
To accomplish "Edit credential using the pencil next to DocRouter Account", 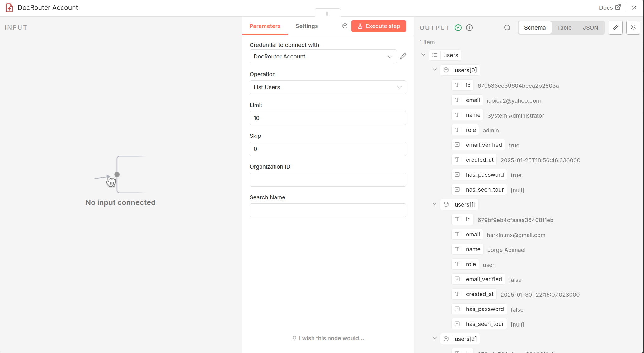I will [403, 56].
